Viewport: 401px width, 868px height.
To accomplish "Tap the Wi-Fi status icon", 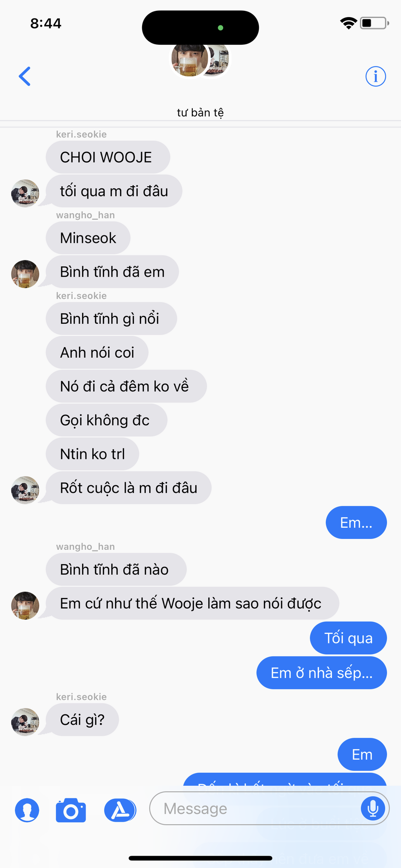I will click(348, 23).
